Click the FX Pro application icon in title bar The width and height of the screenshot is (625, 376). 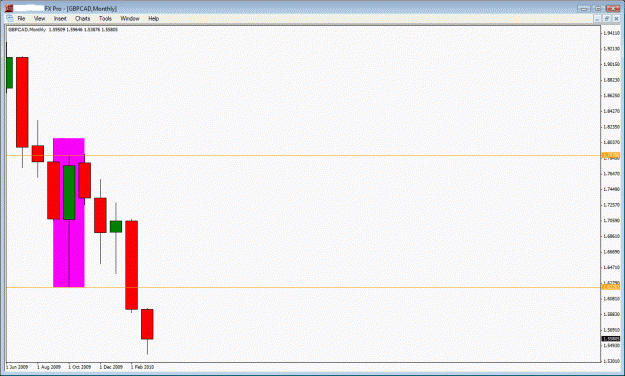tap(9, 8)
